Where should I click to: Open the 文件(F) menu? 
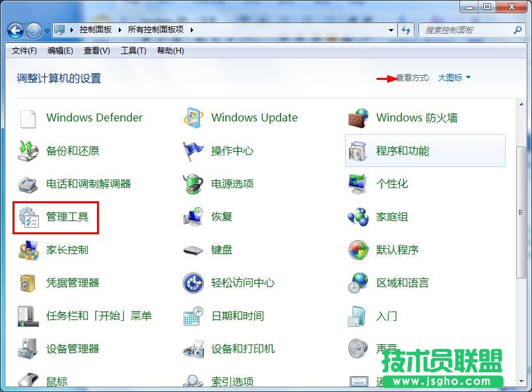click(24, 51)
